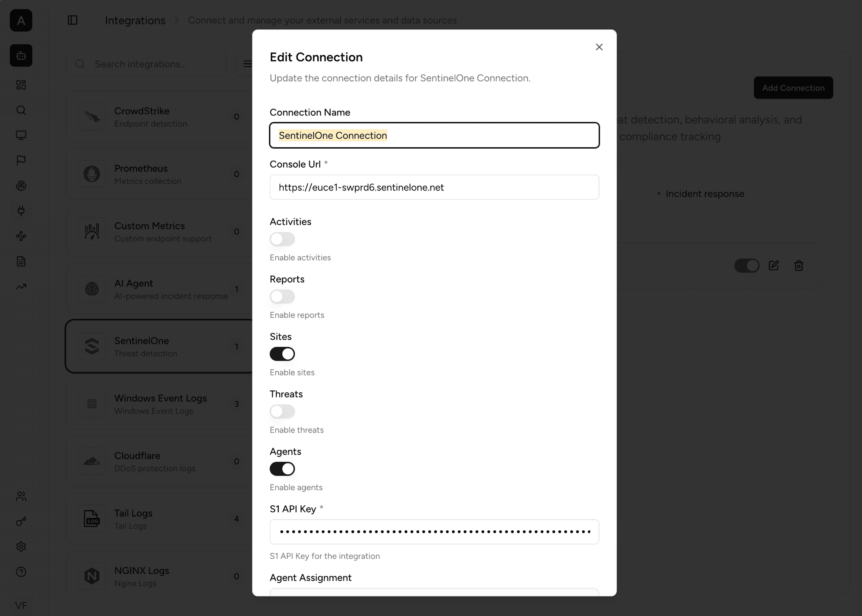Click the Add Connection button
The image size is (862, 616).
click(x=793, y=88)
